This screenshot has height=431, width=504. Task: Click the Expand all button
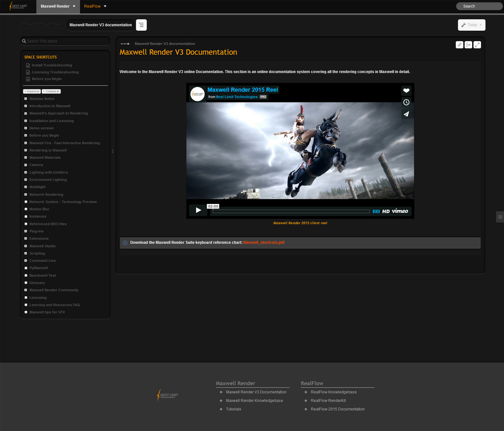[32, 91]
